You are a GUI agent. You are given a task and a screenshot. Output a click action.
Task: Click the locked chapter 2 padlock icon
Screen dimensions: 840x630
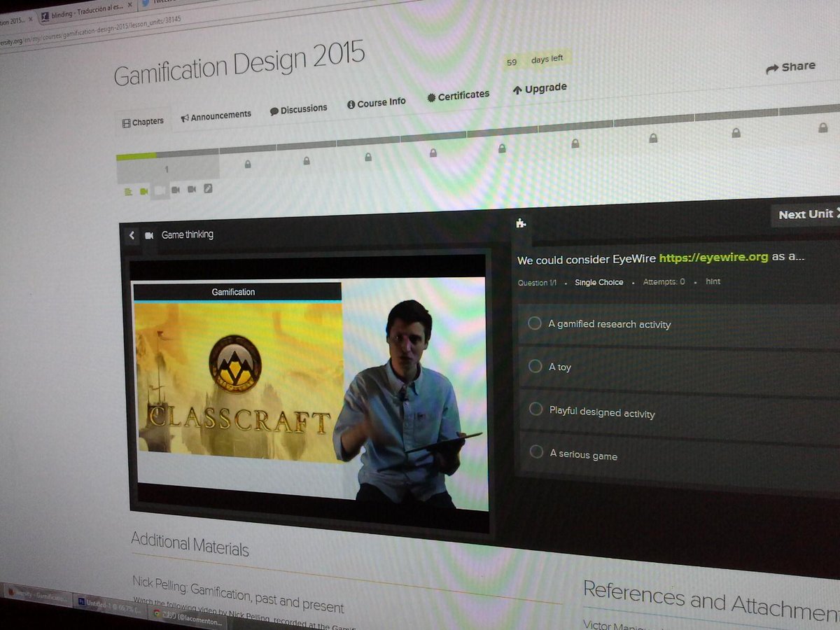[248, 164]
